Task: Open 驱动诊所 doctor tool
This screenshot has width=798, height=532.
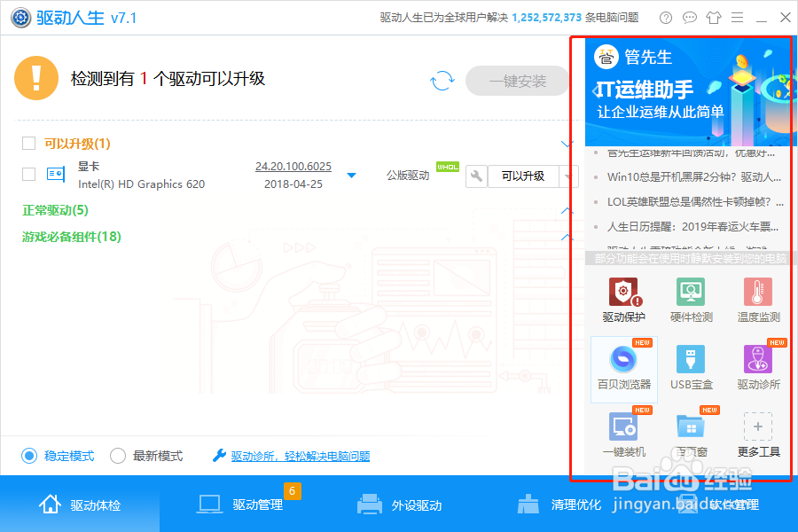Action: click(758, 368)
